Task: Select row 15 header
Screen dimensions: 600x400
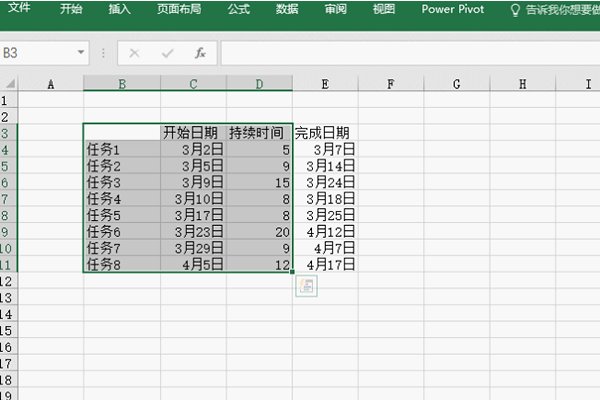Action: 8,331
